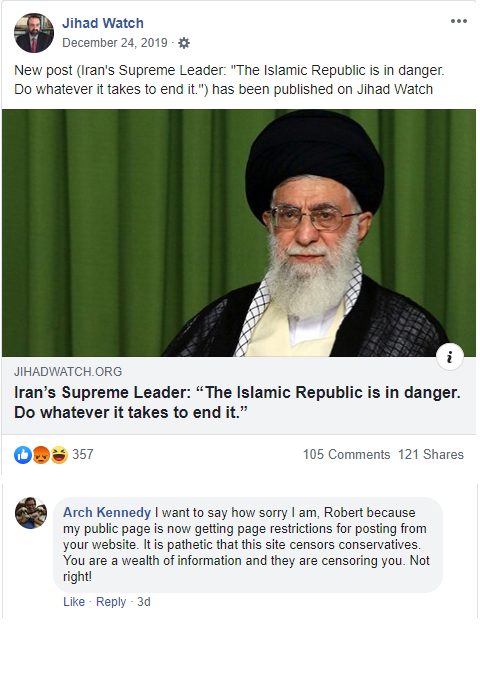Open the article headline about Iran's Supreme Leader
The height and width of the screenshot is (675, 480).
[x=237, y=403]
